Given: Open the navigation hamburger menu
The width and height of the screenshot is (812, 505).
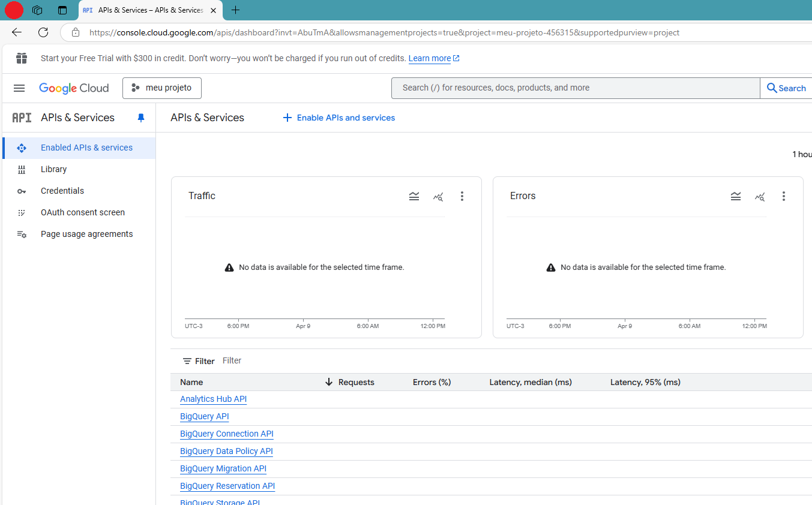Looking at the screenshot, I should [19, 88].
